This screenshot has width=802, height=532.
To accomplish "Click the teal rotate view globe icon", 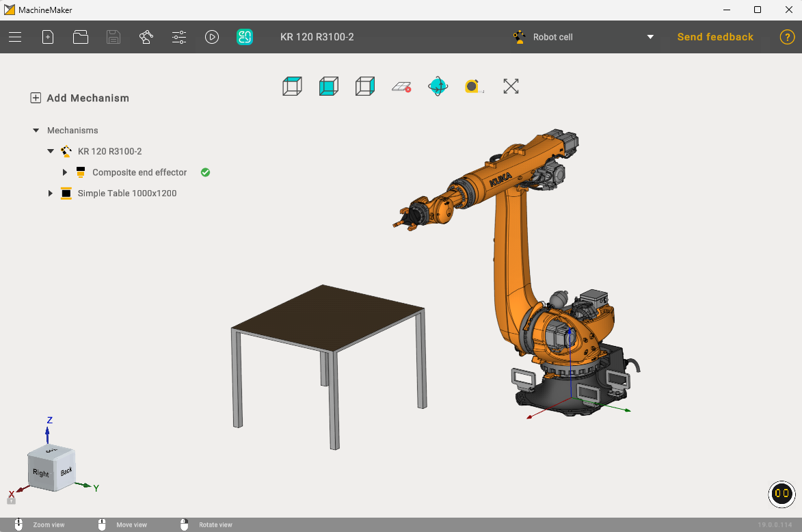I will [x=438, y=86].
